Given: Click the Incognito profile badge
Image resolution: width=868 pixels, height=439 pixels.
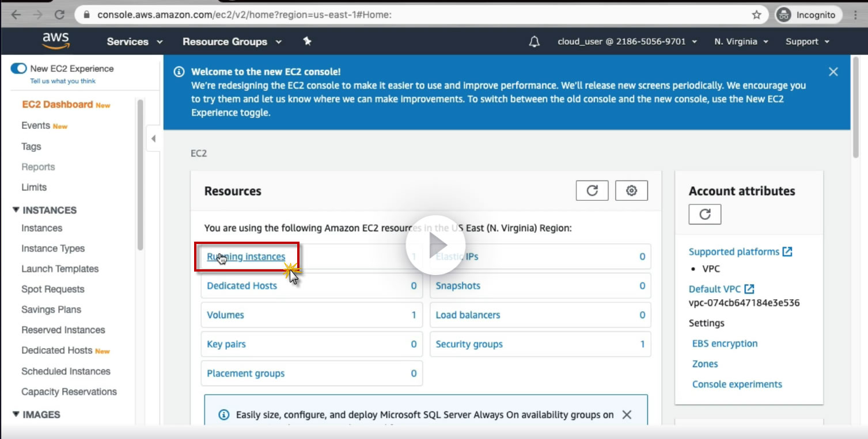Looking at the screenshot, I should tap(809, 15).
